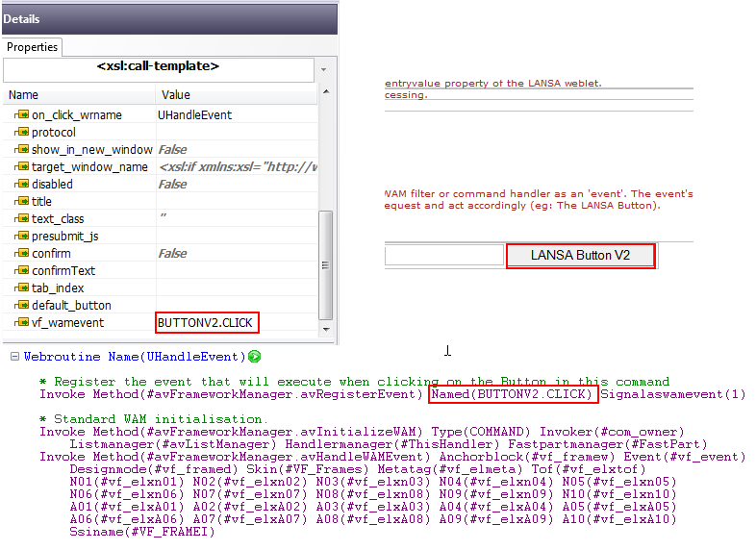Select the on_click_wrname property name

77,114
